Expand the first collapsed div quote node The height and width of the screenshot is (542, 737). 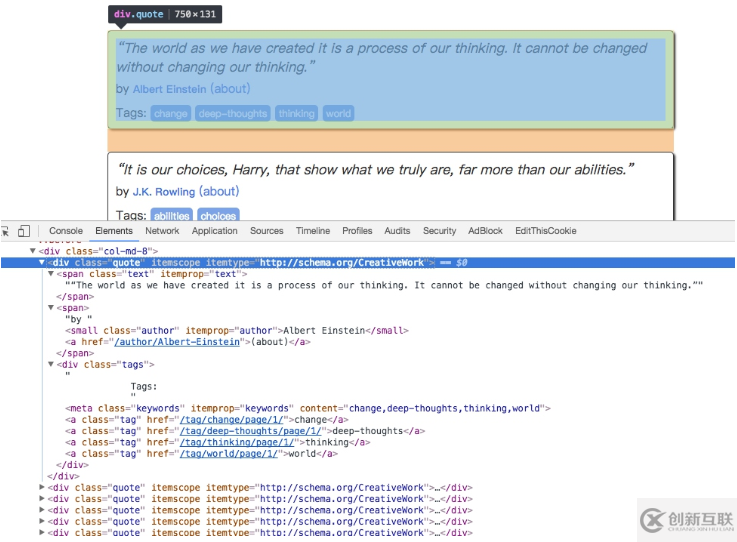coord(41,487)
